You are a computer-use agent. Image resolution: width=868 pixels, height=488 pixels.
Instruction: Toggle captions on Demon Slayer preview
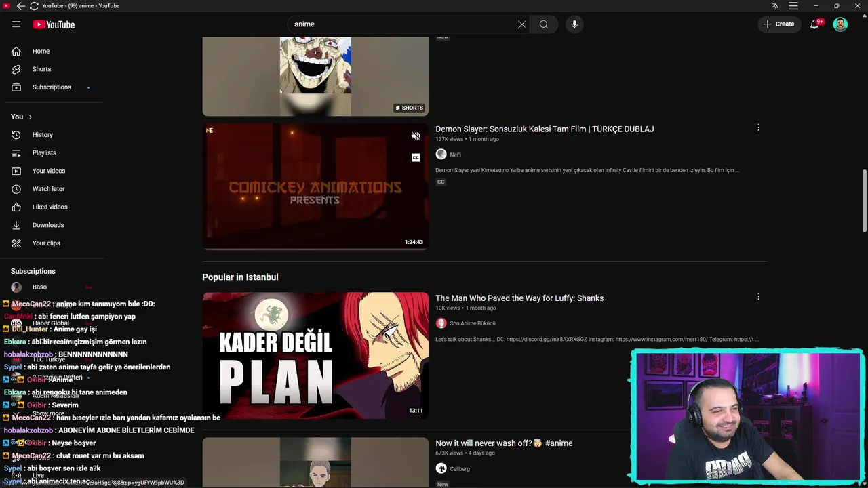pyautogui.click(x=416, y=158)
